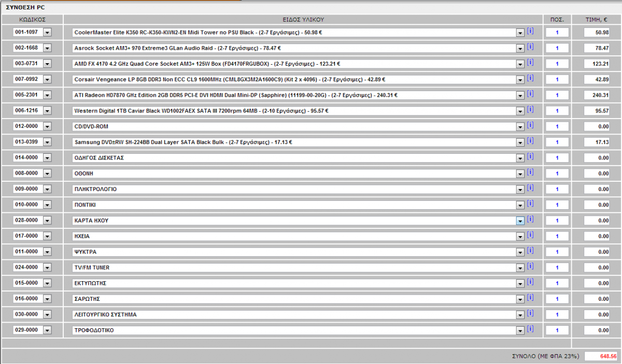Screen dimensions: 622x364
Task: Open the ΗΧΕΙΑ product dropdown
Action: click(520, 236)
